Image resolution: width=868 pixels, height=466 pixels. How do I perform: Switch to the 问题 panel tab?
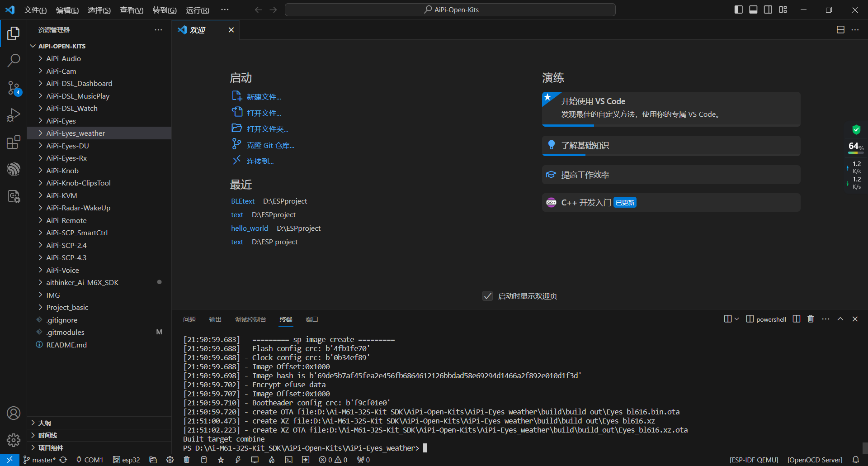pos(189,319)
